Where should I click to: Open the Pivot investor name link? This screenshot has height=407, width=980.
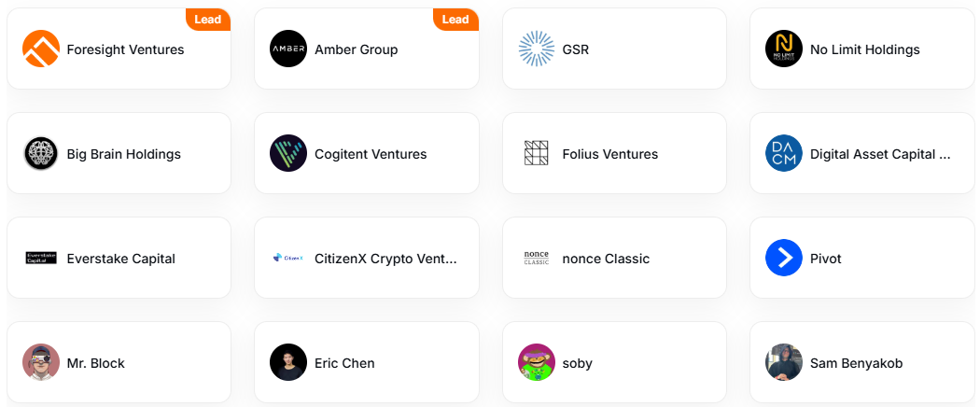(826, 259)
